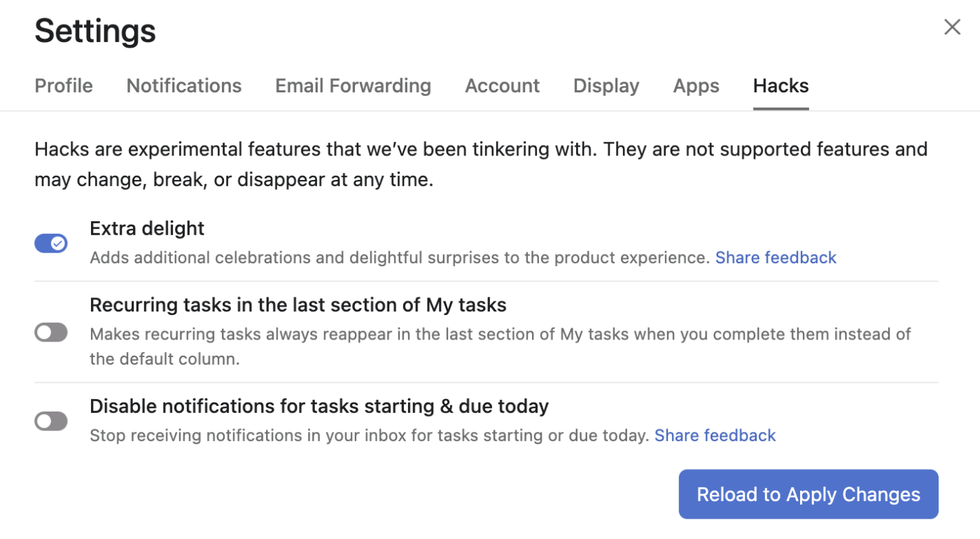Select the Account tab
The image size is (980, 539).
(502, 86)
